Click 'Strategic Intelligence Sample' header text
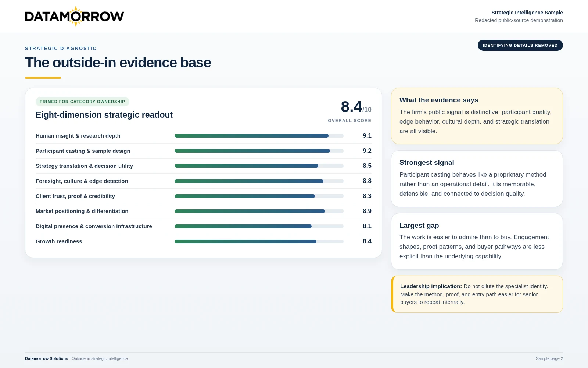The image size is (588, 368). pyautogui.click(x=527, y=13)
